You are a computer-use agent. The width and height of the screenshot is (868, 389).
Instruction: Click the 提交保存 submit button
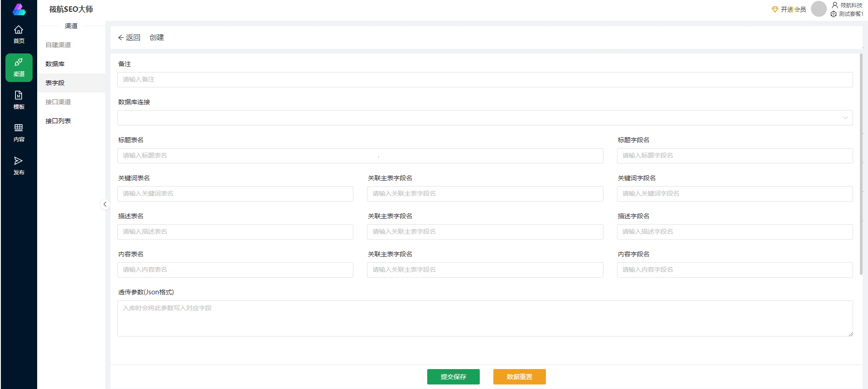point(453,377)
